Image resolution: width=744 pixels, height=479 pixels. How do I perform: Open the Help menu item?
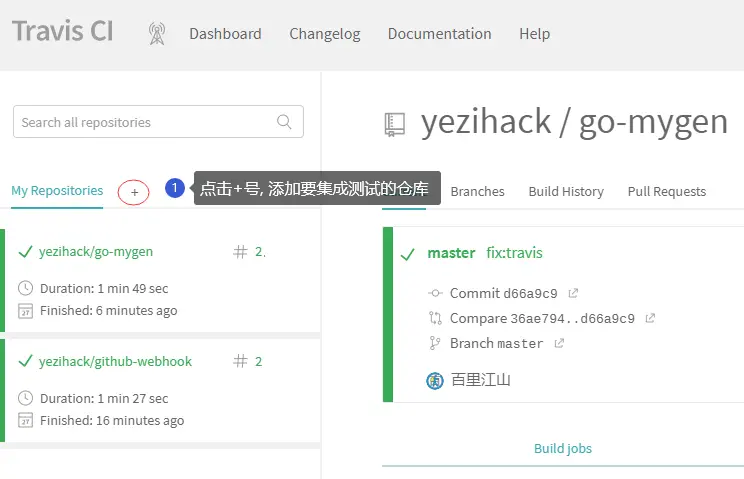click(x=535, y=34)
